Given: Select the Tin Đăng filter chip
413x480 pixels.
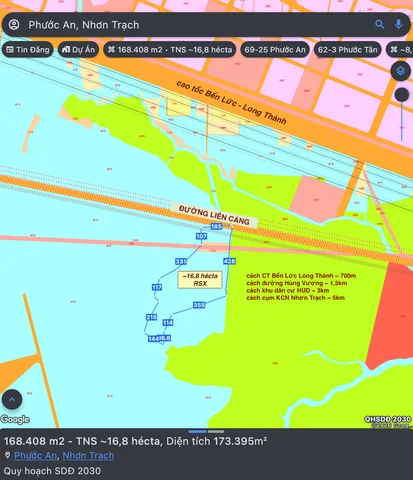Looking at the screenshot, I should pyautogui.click(x=28, y=50).
